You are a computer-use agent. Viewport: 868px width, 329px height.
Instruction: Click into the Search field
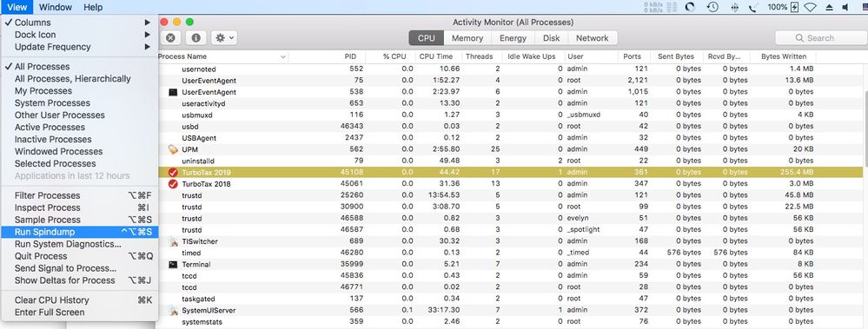[x=821, y=38]
